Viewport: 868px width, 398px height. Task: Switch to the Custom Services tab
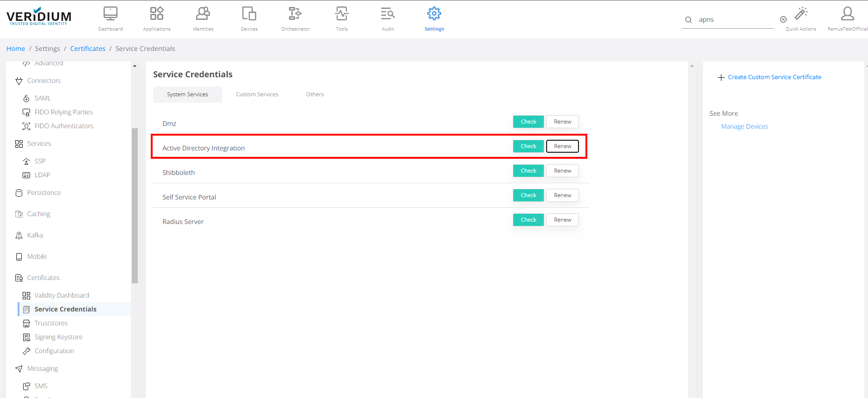257,94
